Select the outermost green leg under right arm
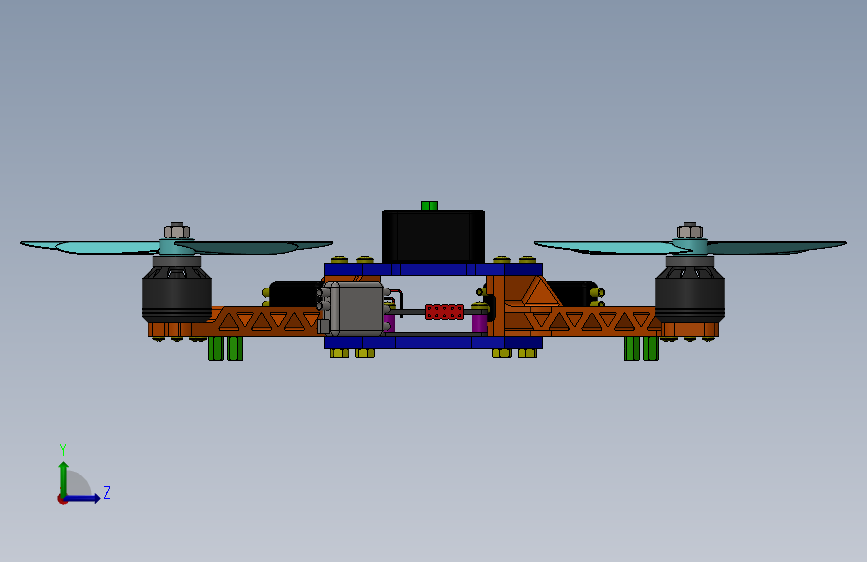867x562 pixels. [651, 348]
